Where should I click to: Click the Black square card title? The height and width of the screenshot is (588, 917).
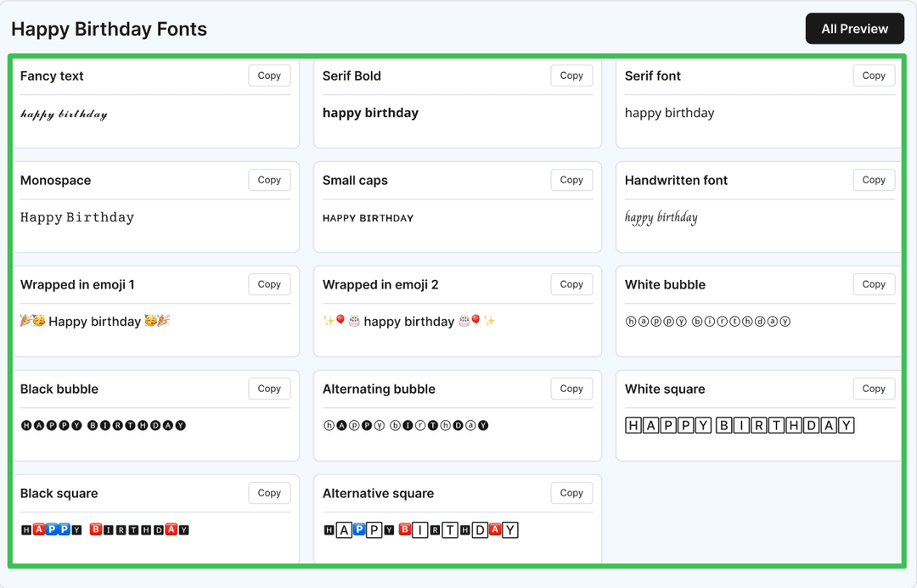[59, 493]
